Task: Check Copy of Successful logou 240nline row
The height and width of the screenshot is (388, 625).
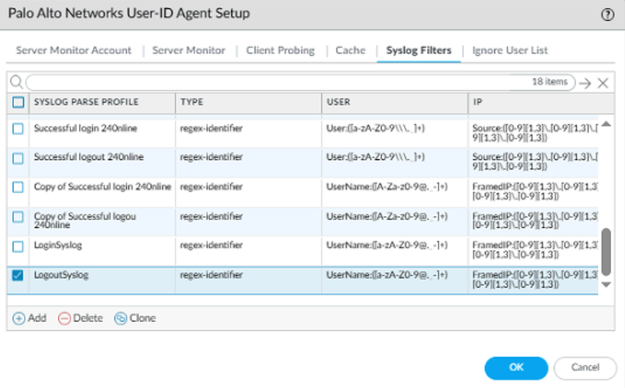Action: [18, 217]
